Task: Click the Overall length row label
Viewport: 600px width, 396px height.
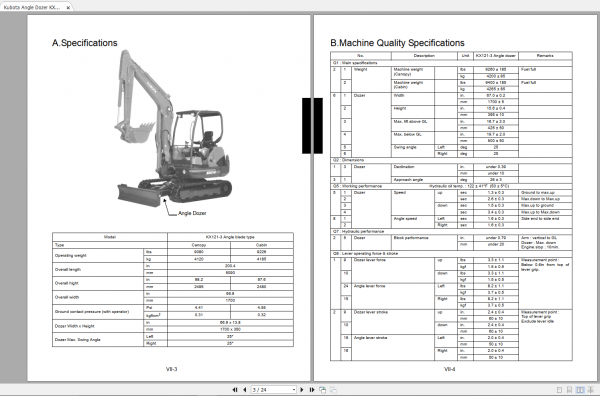Action: pyautogui.click(x=68, y=269)
